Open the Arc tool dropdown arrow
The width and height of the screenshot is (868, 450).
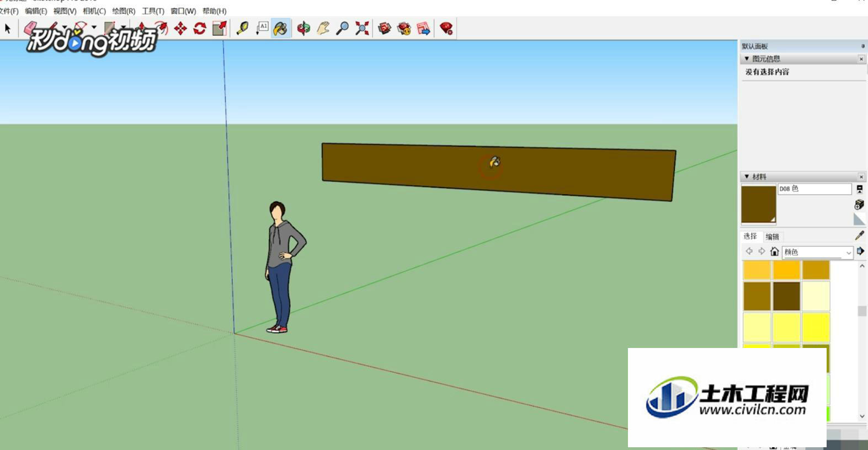coord(94,27)
